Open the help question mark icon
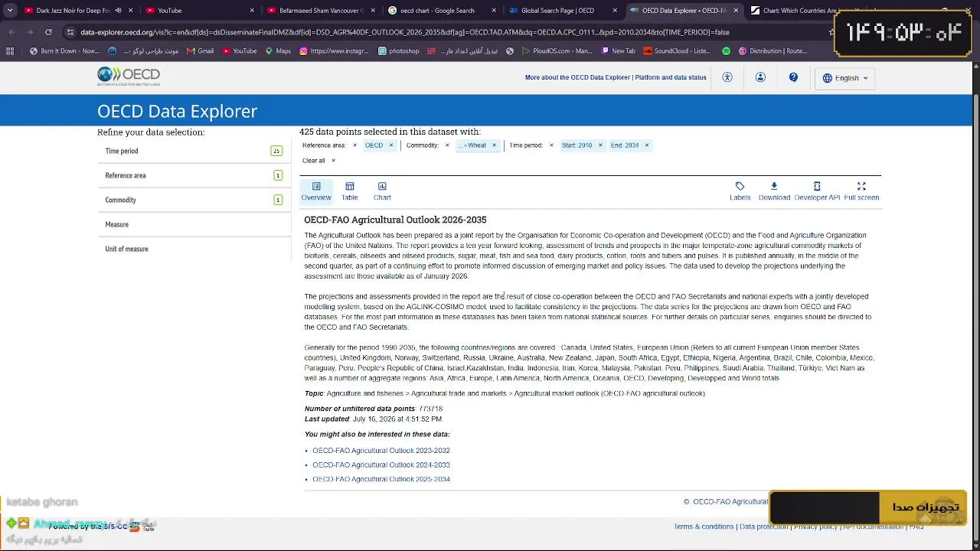 [793, 77]
